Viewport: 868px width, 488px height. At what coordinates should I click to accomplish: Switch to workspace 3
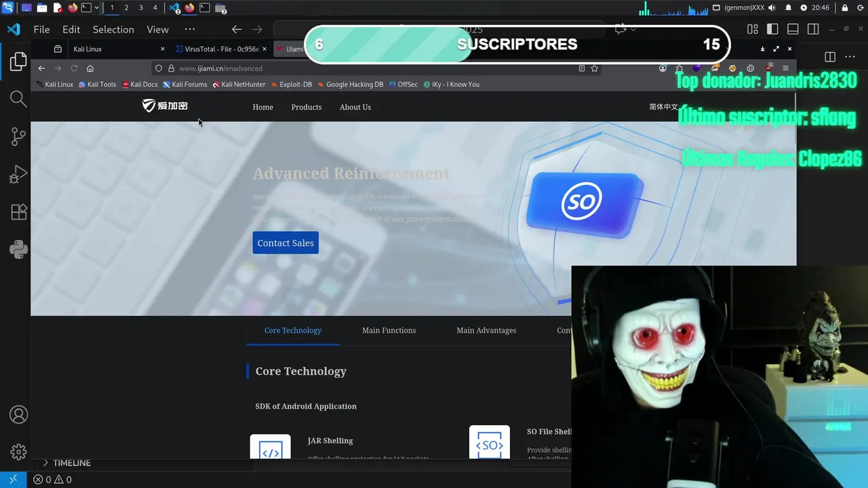click(140, 8)
